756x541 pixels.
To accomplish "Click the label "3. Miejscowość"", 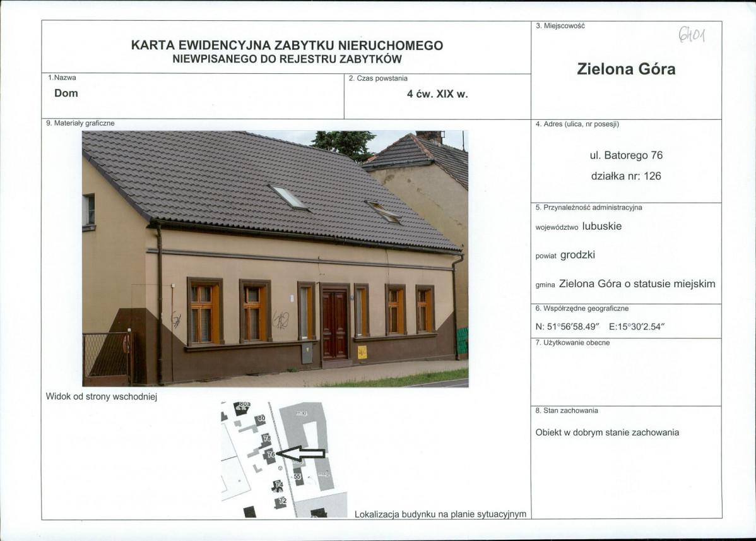I will (560, 26).
